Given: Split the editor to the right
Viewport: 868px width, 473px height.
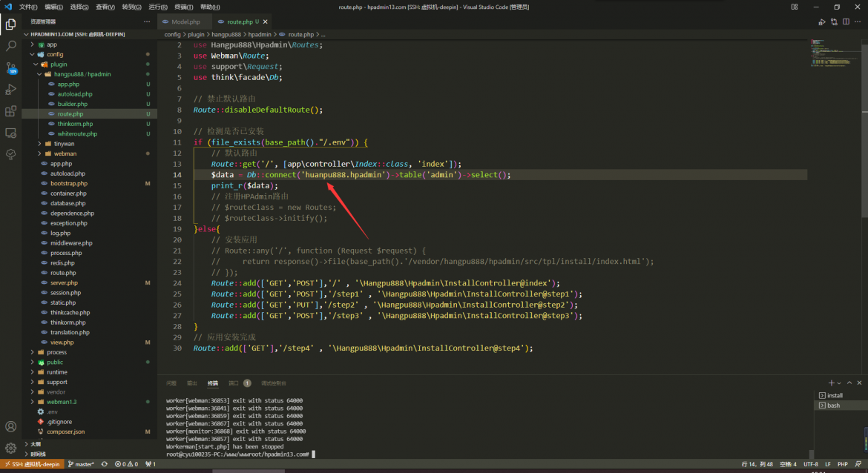Looking at the screenshot, I should (846, 21).
